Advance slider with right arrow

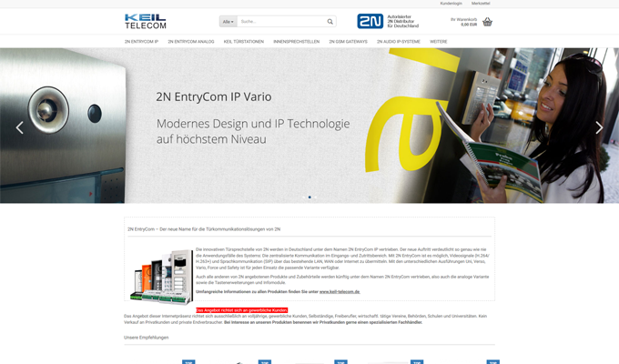(x=599, y=127)
